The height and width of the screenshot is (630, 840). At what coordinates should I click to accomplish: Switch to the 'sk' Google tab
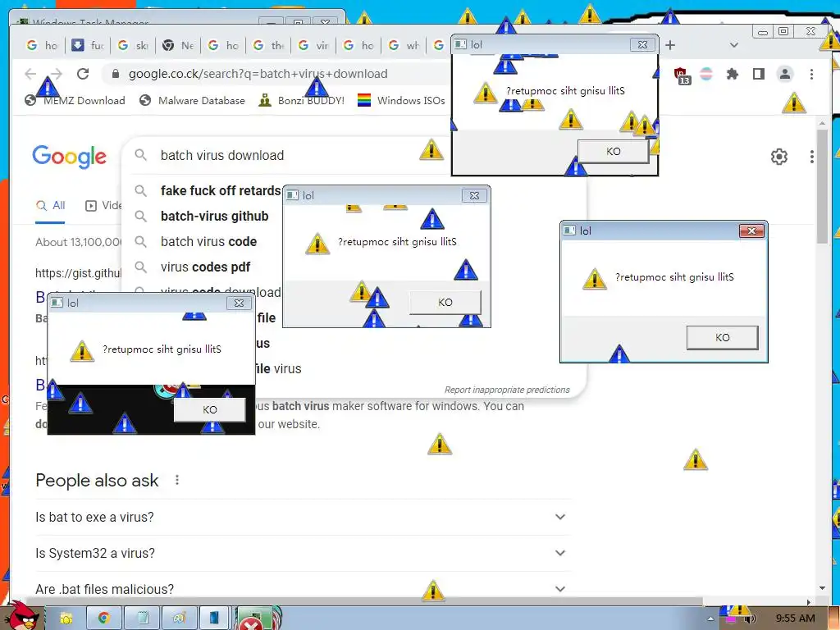[x=134, y=46]
